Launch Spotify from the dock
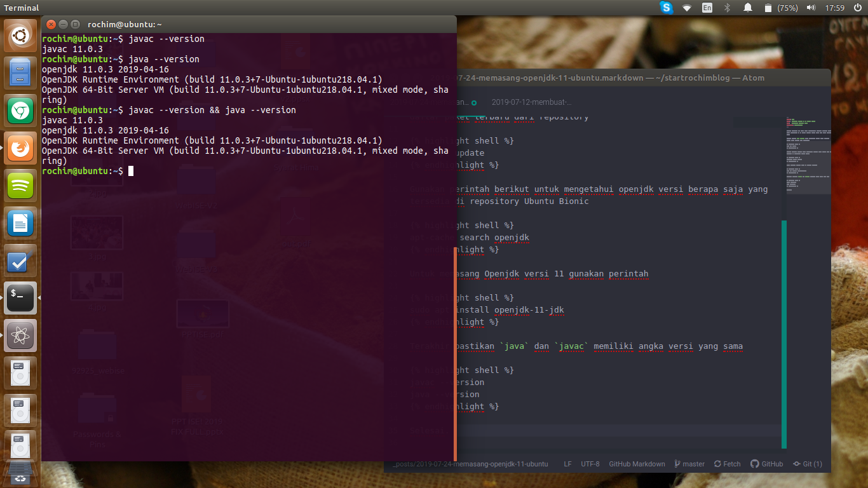Screen dimensions: 868x488 tap(21, 186)
